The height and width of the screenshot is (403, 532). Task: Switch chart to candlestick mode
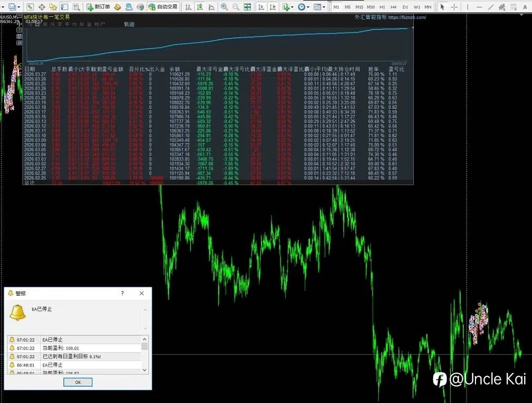pyautogui.click(x=200, y=7)
